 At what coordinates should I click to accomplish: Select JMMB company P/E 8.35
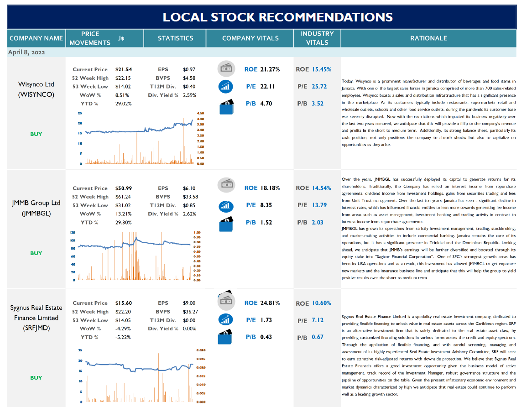coord(266,205)
